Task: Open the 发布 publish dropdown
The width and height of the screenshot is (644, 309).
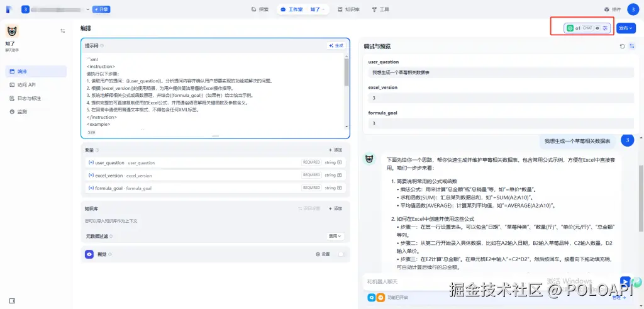Action: (x=626, y=28)
